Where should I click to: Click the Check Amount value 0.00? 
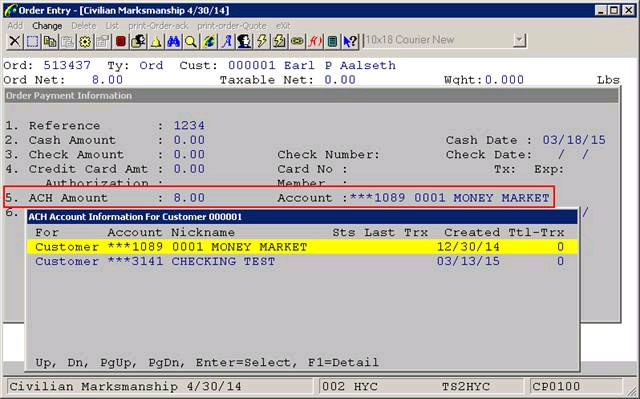(x=189, y=154)
